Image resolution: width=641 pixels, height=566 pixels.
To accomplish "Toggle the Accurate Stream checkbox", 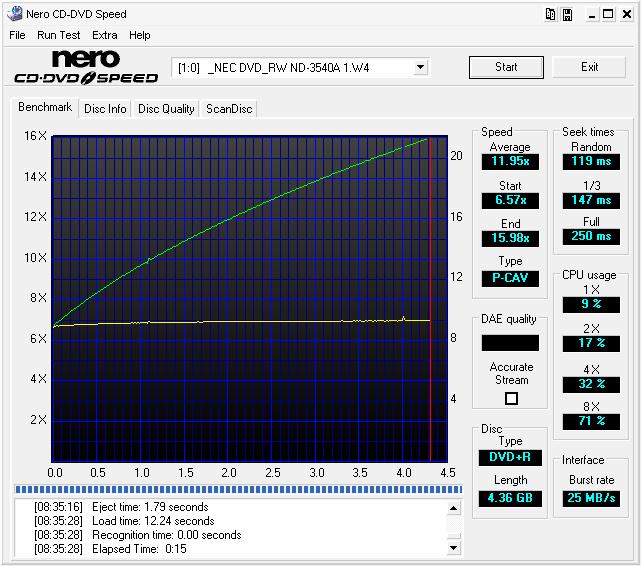I will [x=511, y=398].
